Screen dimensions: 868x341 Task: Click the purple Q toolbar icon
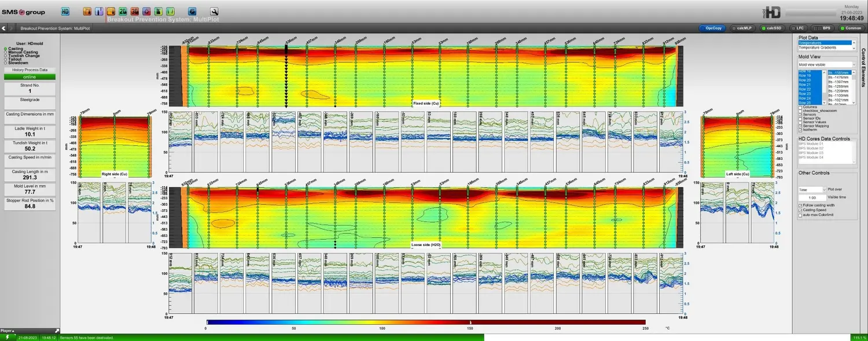[146, 11]
